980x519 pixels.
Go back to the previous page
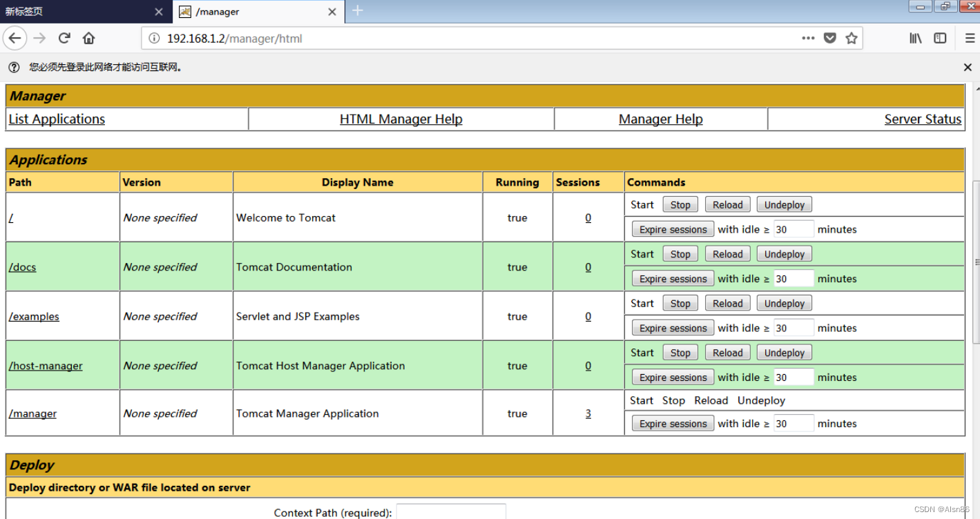[x=15, y=38]
